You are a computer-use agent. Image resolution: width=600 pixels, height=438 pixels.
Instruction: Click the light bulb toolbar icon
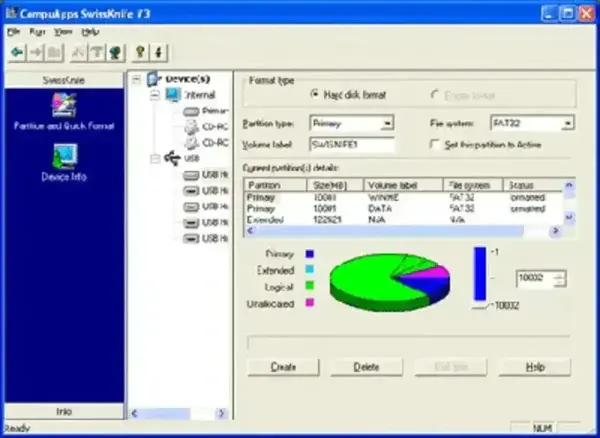(x=140, y=52)
